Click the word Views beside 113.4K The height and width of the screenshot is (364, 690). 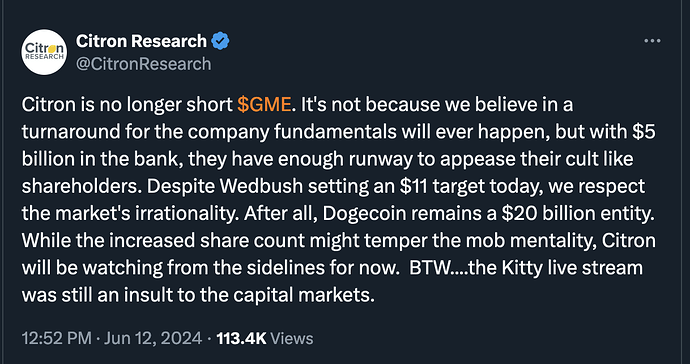click(291, 338)
